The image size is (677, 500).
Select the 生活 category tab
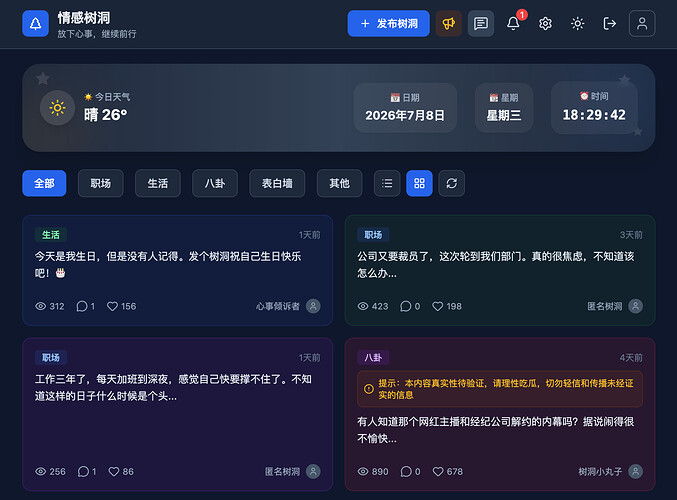click(x=158, y=184)
